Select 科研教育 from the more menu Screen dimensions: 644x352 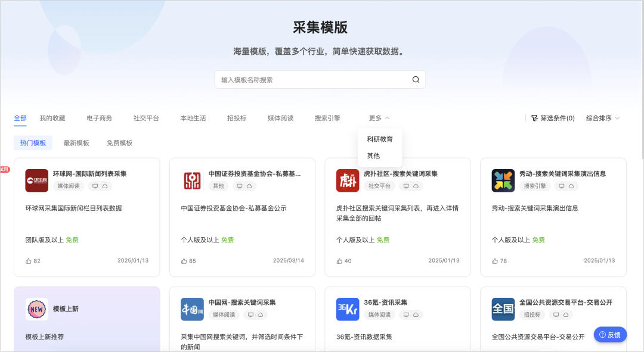(380, 139)
